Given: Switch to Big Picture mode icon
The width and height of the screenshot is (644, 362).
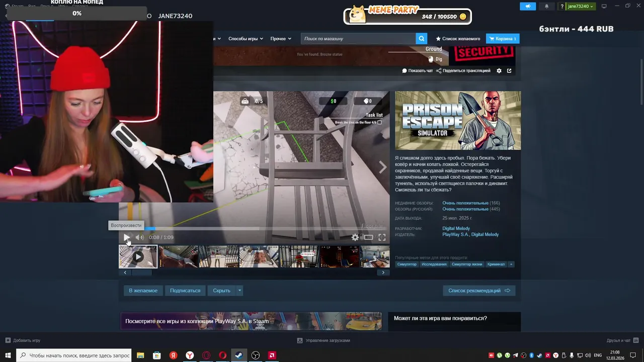Looking at the screenshot, I should 604,6.
